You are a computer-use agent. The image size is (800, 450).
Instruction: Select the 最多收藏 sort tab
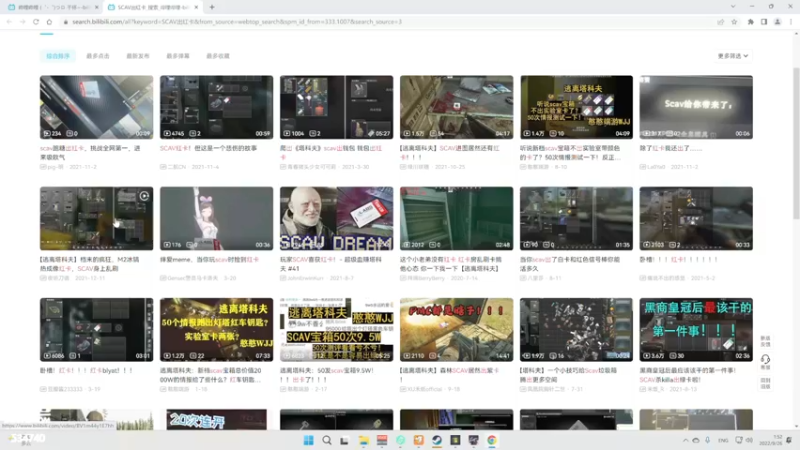218,56
